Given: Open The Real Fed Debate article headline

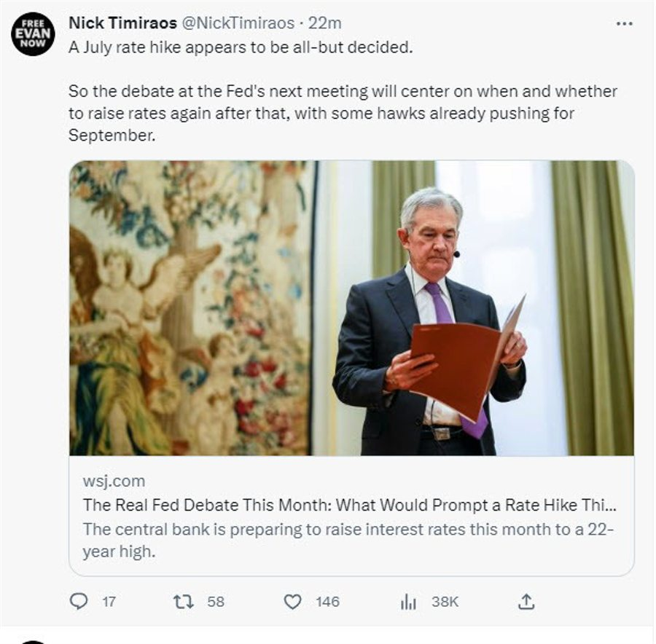Looking at the screenshot, I should click(350, 505).
